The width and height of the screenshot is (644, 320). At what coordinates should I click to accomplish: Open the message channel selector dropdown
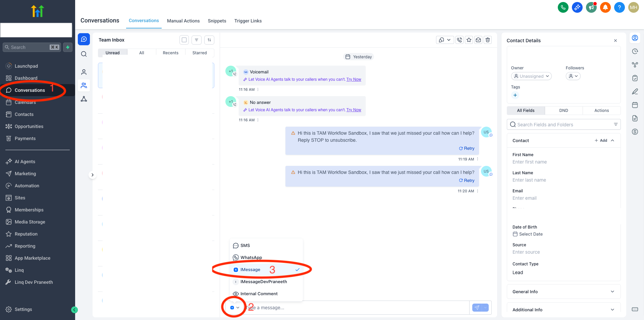point(235,308)
